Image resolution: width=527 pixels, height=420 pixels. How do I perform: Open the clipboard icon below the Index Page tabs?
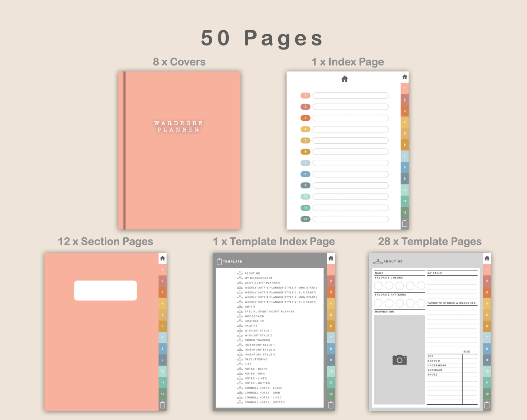click(x=404, y=224)
